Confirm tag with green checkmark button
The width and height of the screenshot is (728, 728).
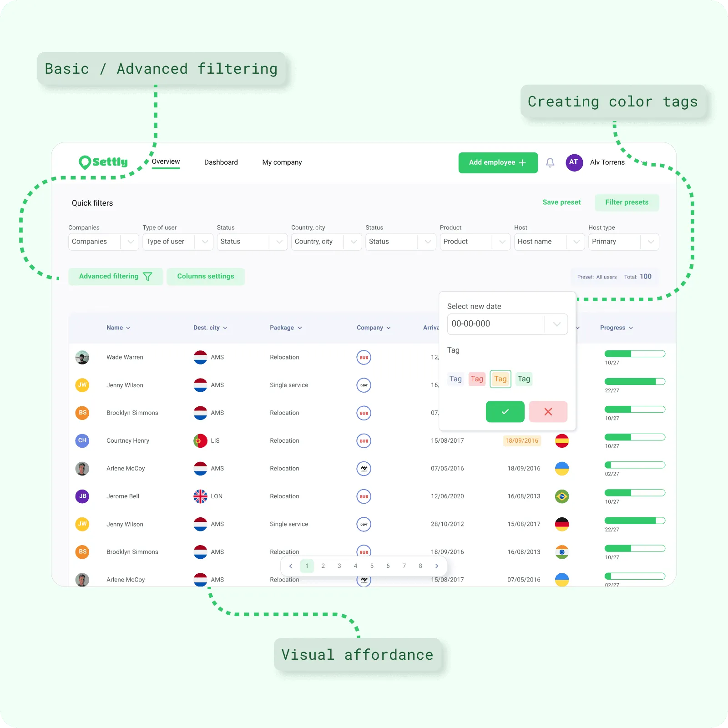pos(505,412)
